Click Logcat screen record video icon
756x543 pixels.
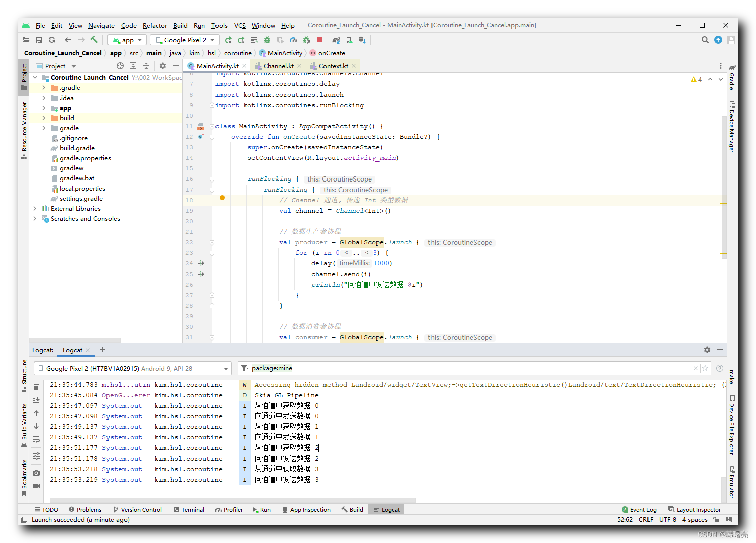[x=36, y=486]
